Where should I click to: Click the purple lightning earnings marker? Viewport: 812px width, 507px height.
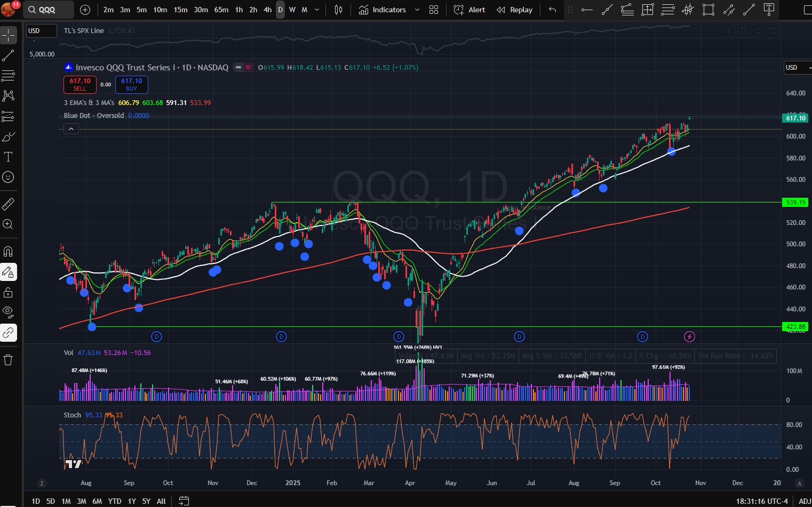[x=689, y=336]
